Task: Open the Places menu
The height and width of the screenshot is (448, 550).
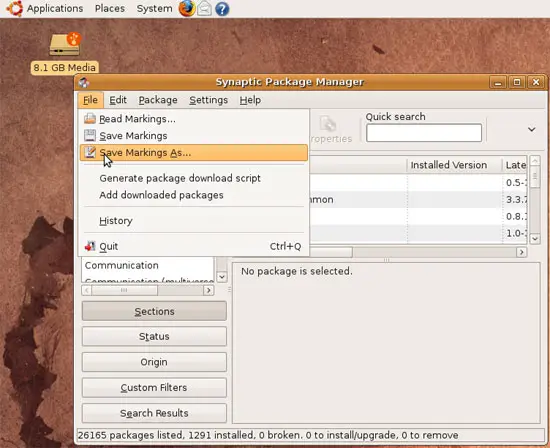Action: coord(110,8)
